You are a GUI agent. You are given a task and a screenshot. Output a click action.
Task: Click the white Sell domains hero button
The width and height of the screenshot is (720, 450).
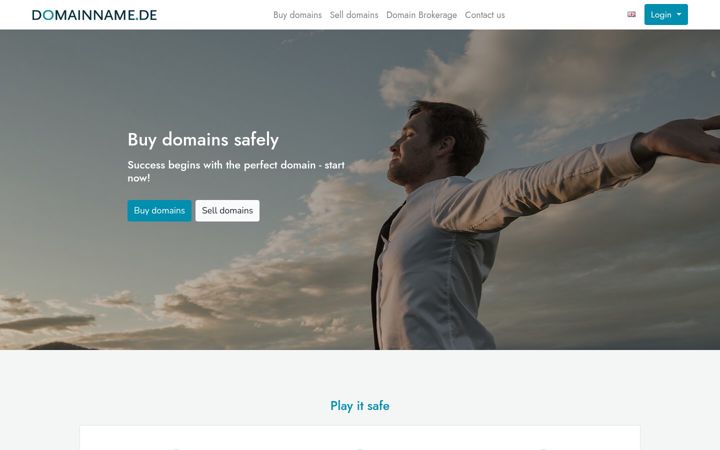click(x=227, y=211)
